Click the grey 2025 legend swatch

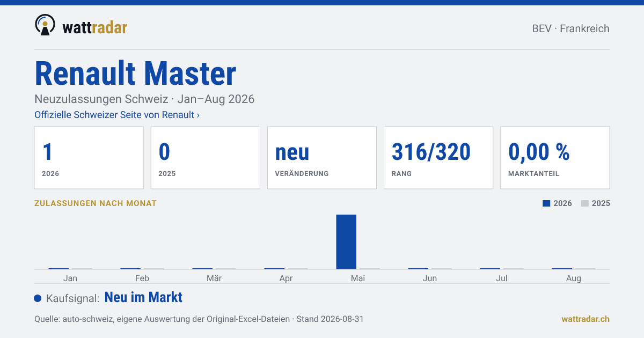tap(585, 203)
